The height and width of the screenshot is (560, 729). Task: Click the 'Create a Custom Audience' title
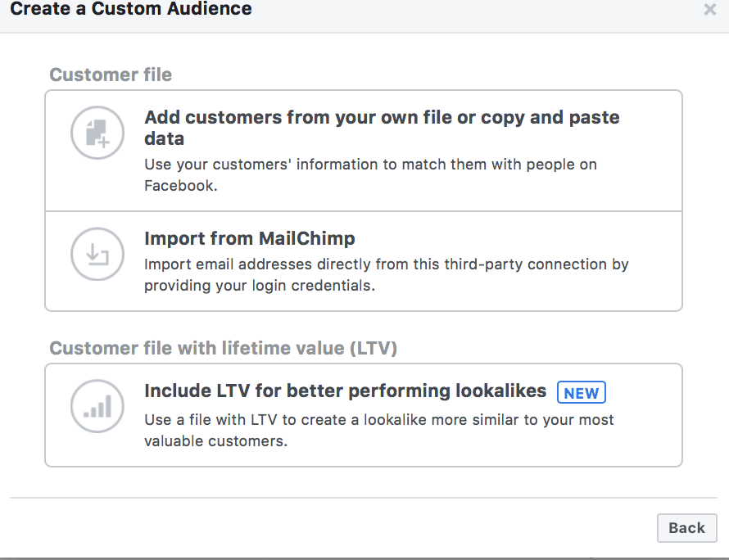[x=131, y=8]
